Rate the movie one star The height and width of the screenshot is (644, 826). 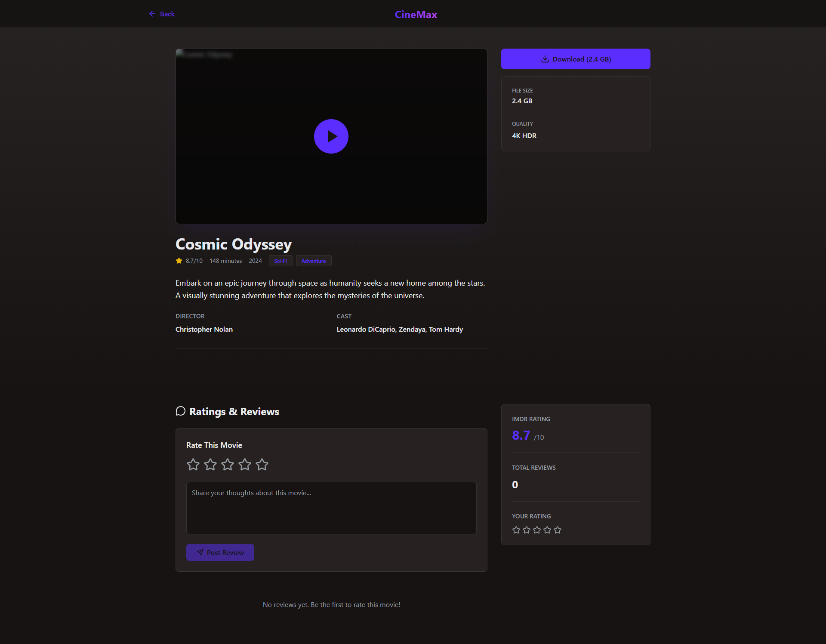tap(193, 465)
